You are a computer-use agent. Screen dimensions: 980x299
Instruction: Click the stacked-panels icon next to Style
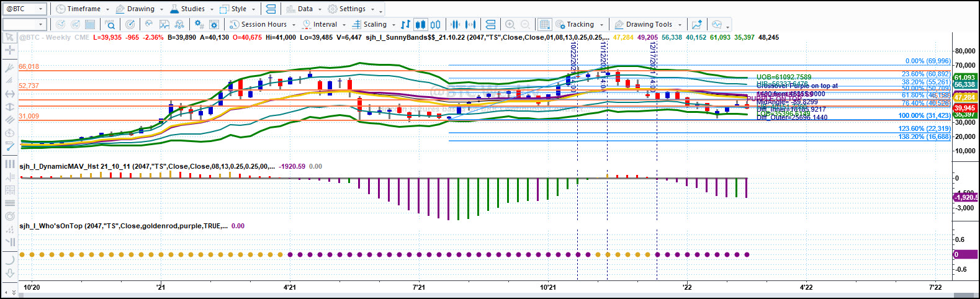(271, 9)
